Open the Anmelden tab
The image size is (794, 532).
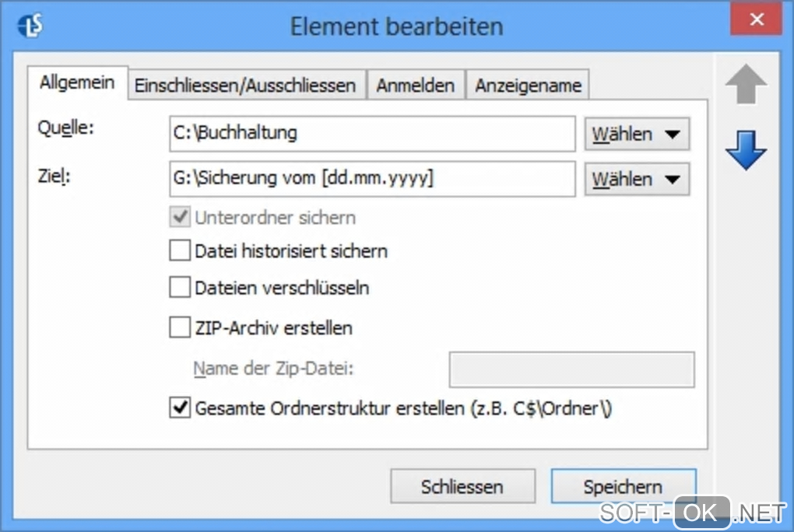pyautogui.click(x=415, y=86)
